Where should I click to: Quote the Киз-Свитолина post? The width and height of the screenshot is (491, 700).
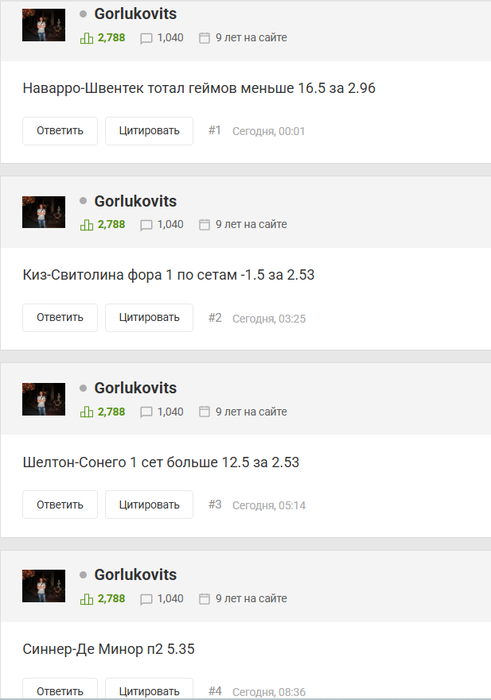(x=149, y=317)
